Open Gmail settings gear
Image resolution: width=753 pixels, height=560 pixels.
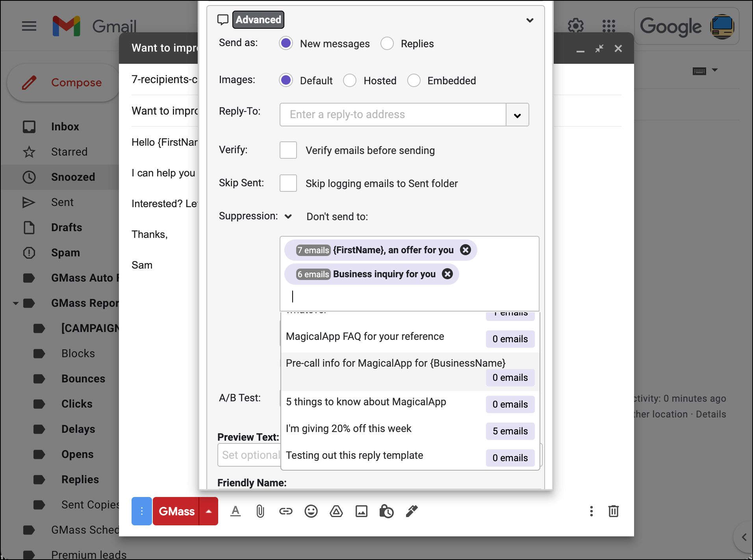[x=575, y=26]
